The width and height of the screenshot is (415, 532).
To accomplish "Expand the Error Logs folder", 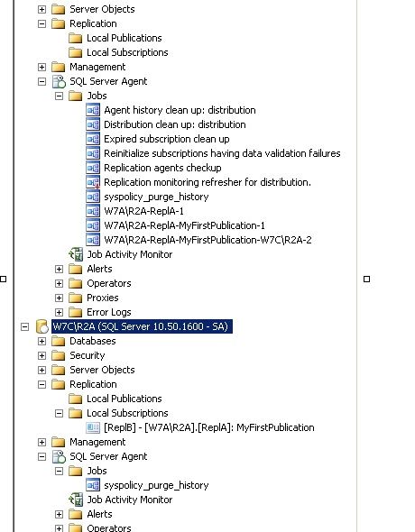I will pos(59,312).
